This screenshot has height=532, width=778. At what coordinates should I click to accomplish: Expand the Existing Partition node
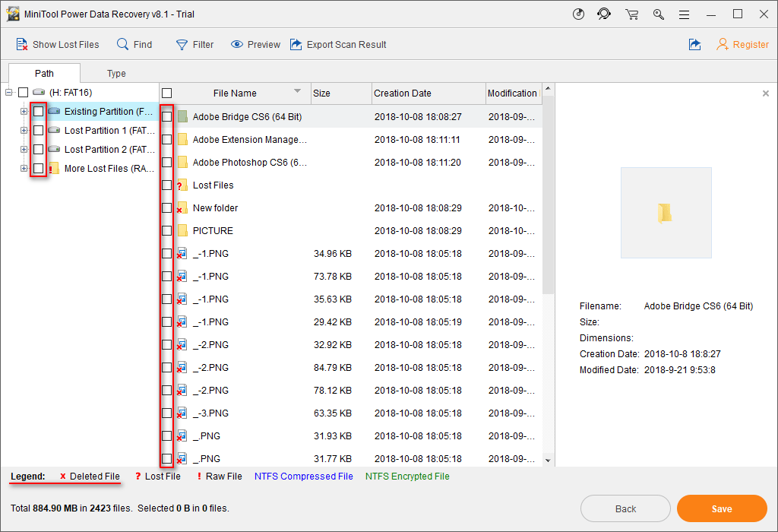coord(24,111)
